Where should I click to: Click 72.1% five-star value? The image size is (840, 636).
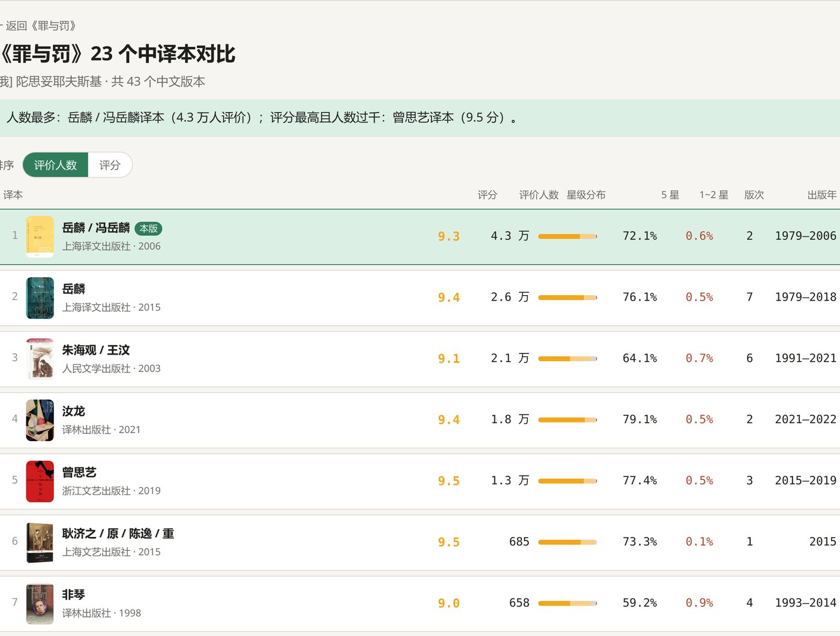(640, 236)
